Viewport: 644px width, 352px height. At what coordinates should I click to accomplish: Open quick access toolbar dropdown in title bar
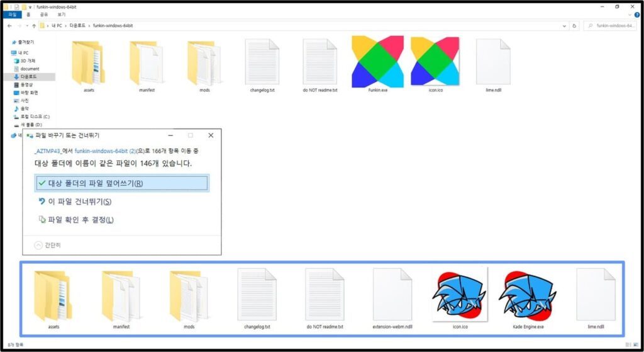(30, 8)
